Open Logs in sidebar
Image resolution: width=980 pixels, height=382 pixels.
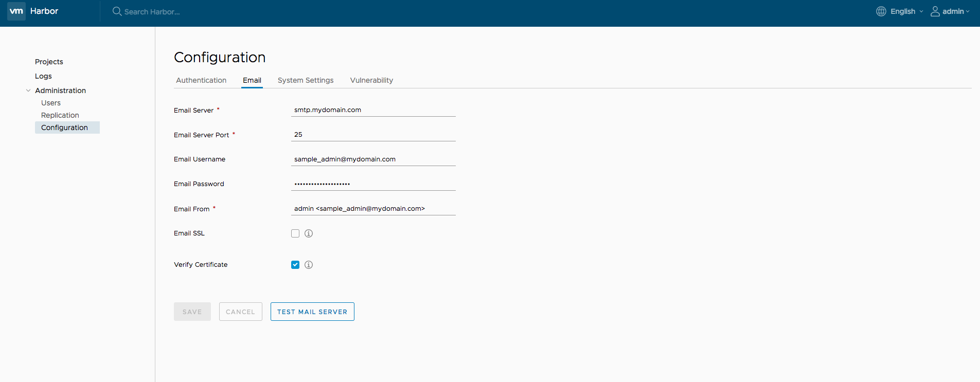[x=43, y=76]
